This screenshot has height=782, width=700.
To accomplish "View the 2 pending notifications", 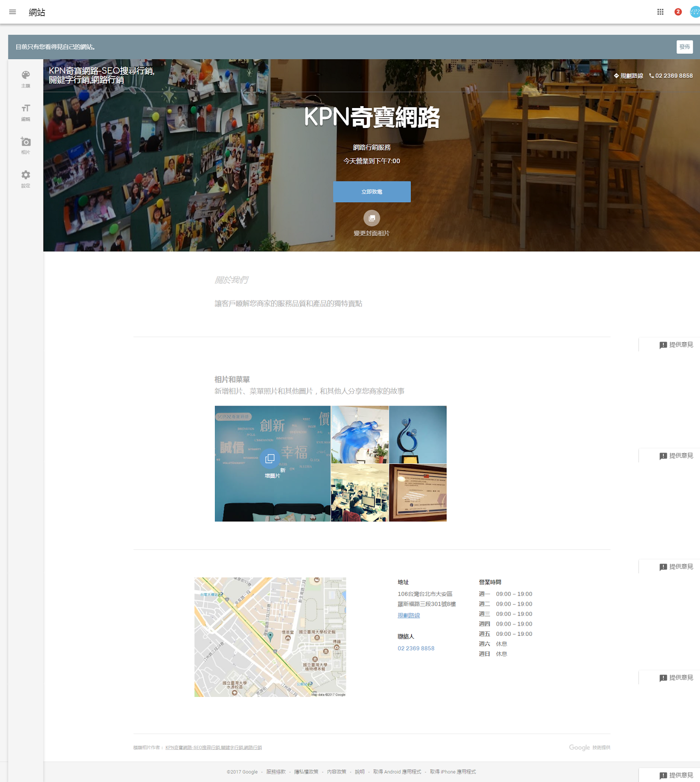I will (678, 12).
